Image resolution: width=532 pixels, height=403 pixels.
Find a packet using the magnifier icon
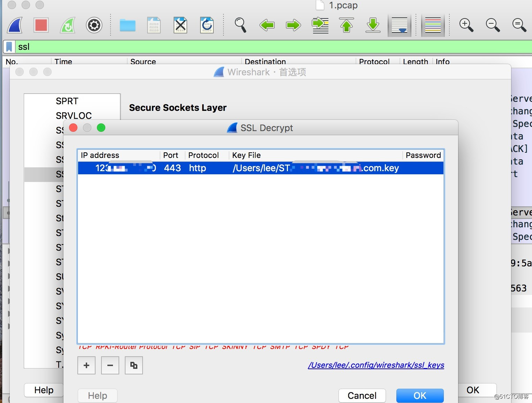[x=240, y=25]
